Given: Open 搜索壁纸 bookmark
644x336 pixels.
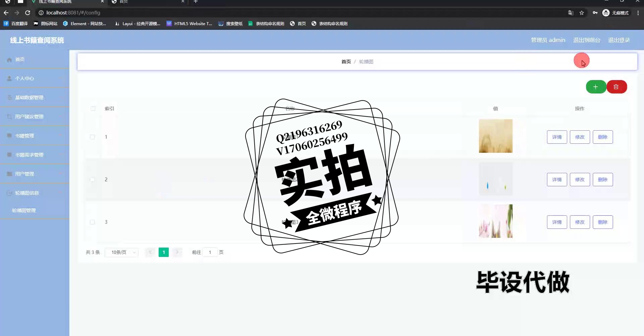Looking at the screenshot, I should pos(230,23).
